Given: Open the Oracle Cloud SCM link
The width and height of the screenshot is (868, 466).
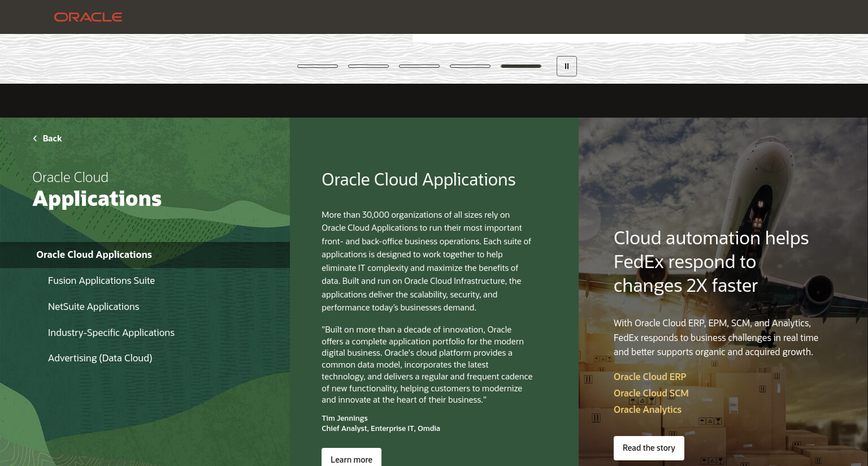Looking at the screenshot, I should point(651,393).
